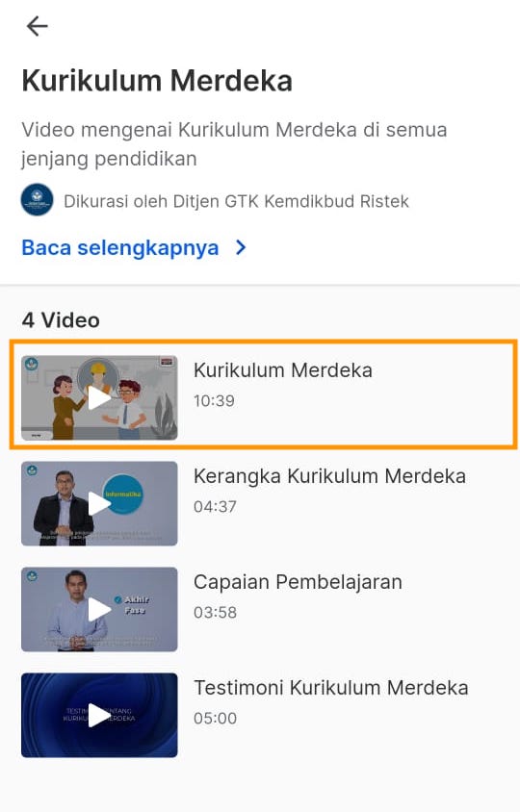Click the small Kemdikbud logo on first thumbnail
Viewport: 520px width, 812px height.
click(32, 364)
